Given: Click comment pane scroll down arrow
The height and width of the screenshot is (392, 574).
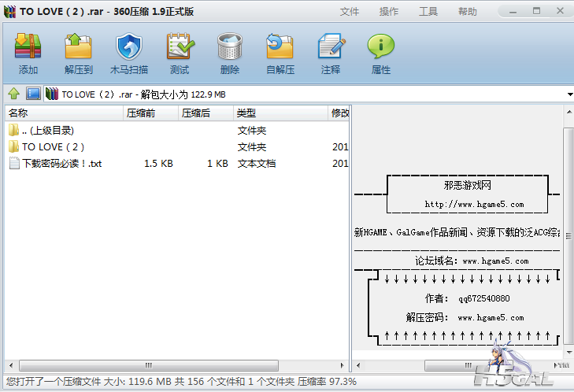Looking at the screenshot, I should tap(568, 352).
